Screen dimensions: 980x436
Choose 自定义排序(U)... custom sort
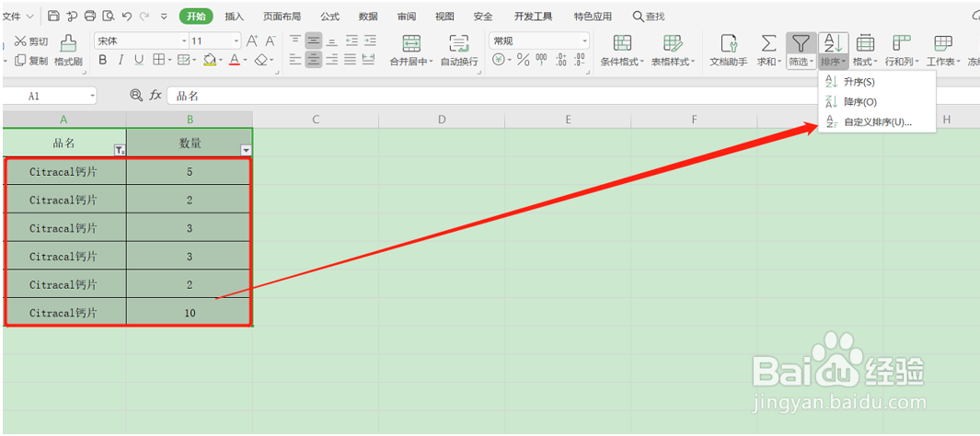[x=876, y=122]
